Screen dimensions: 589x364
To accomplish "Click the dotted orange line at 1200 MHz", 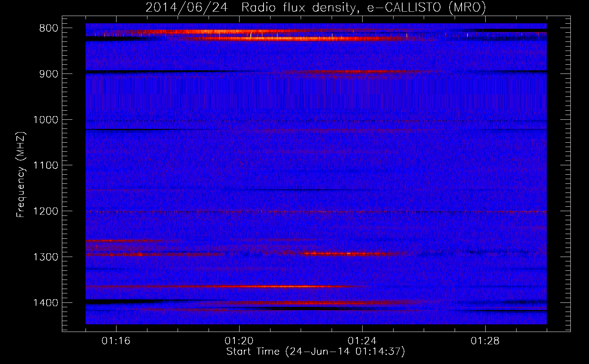I will pos(316,211).
